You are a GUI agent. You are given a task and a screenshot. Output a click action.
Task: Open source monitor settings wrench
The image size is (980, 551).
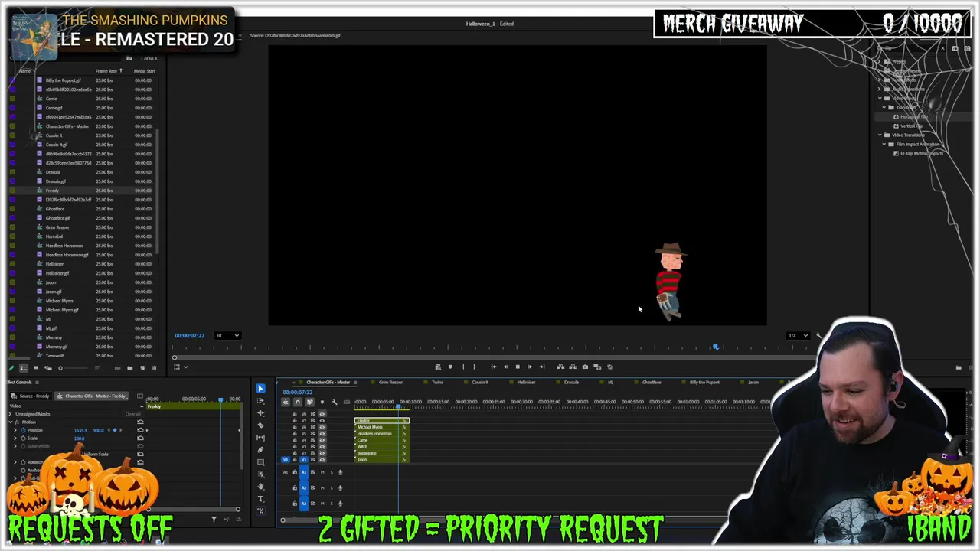[818, 335]
